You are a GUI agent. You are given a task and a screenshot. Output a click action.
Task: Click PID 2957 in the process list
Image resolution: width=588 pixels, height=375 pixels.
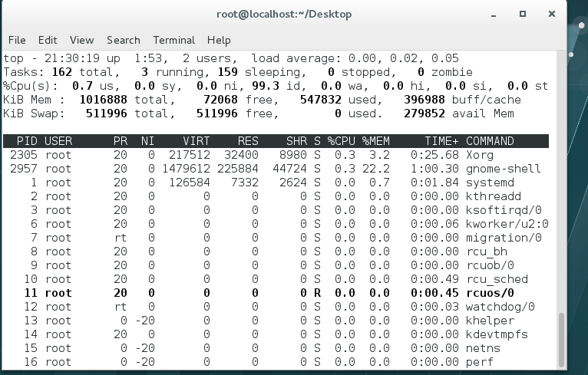24,169
